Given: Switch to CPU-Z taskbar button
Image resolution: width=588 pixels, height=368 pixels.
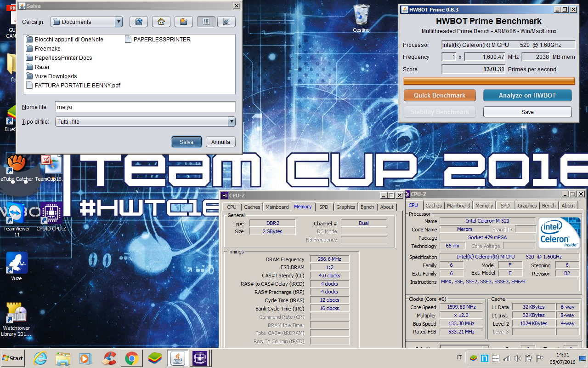Looking at the screenshot, I should point(200,358).
